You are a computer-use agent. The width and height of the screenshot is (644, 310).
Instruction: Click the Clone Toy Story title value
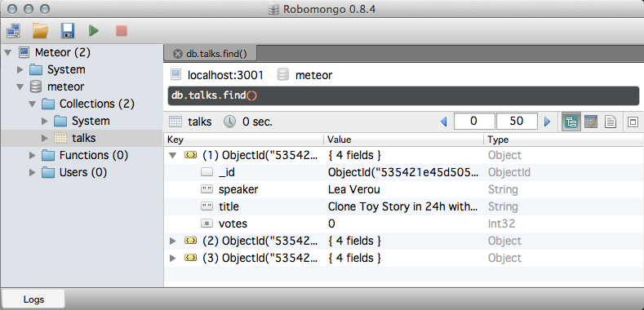click(x=403, y=206)
